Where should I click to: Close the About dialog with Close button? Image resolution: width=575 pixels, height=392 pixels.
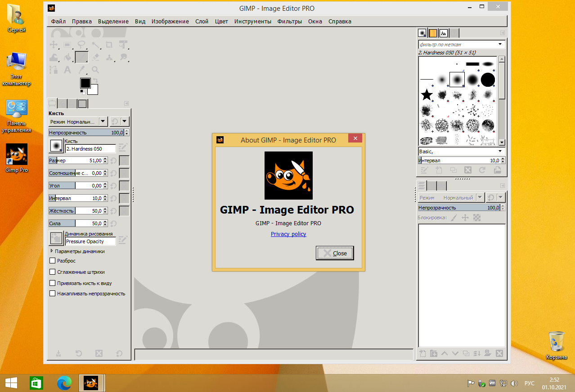(335, 253)
